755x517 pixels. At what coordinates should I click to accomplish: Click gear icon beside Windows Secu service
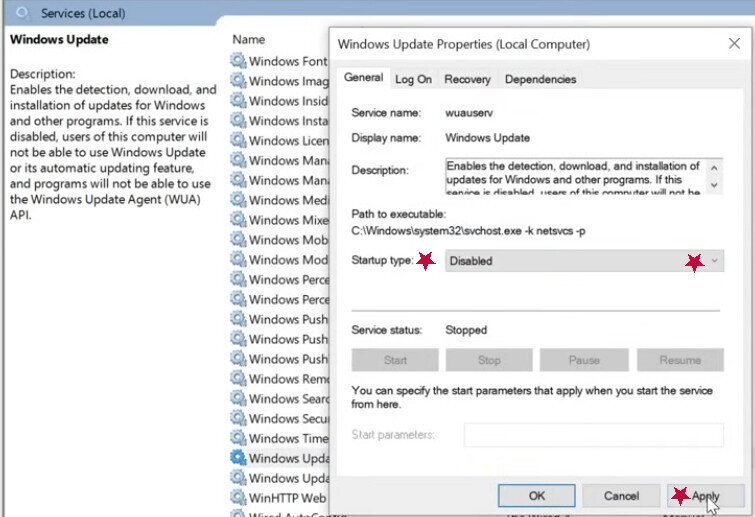[238, 418]
